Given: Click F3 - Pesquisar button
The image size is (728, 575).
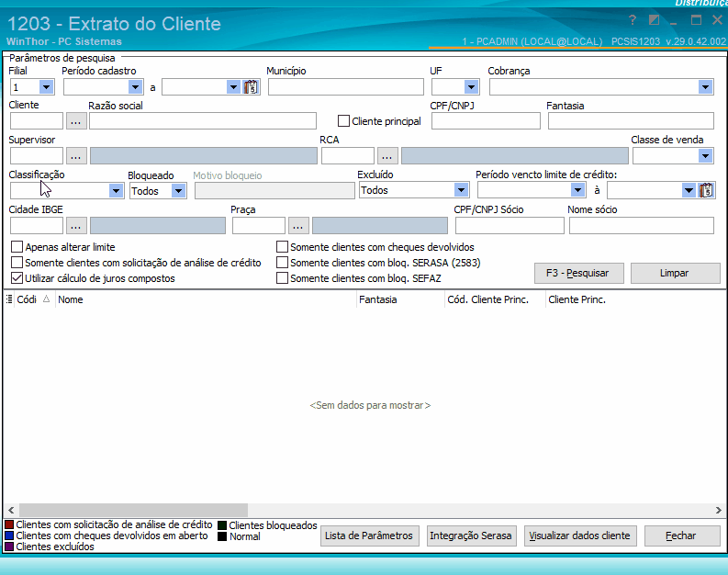Looking at the screenshot, I should pyautogui.click(x=578, y=273).
